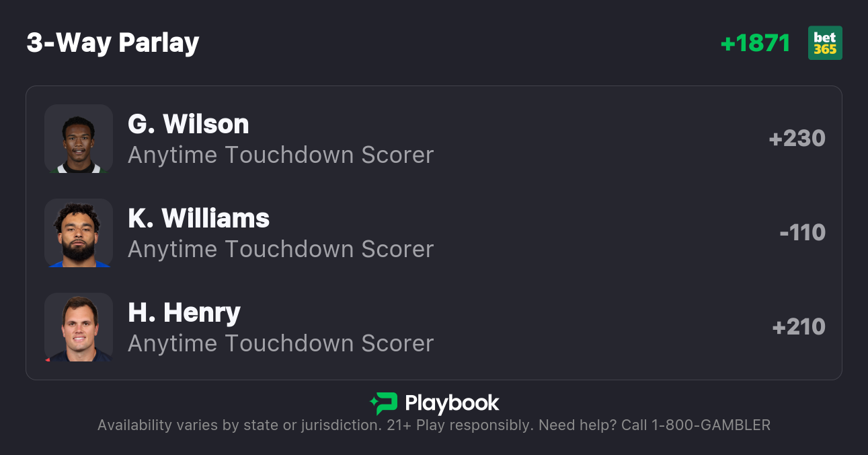868x455 pixels.
Task: Tap H. Henry's player headshot
Action: click(x=79, y=327)
